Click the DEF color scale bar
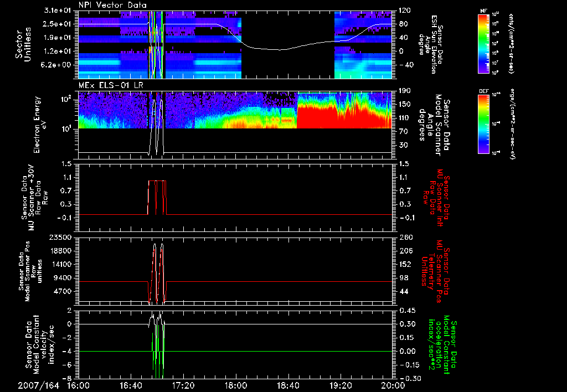567x392 pixels. click(x=483, y=124)
